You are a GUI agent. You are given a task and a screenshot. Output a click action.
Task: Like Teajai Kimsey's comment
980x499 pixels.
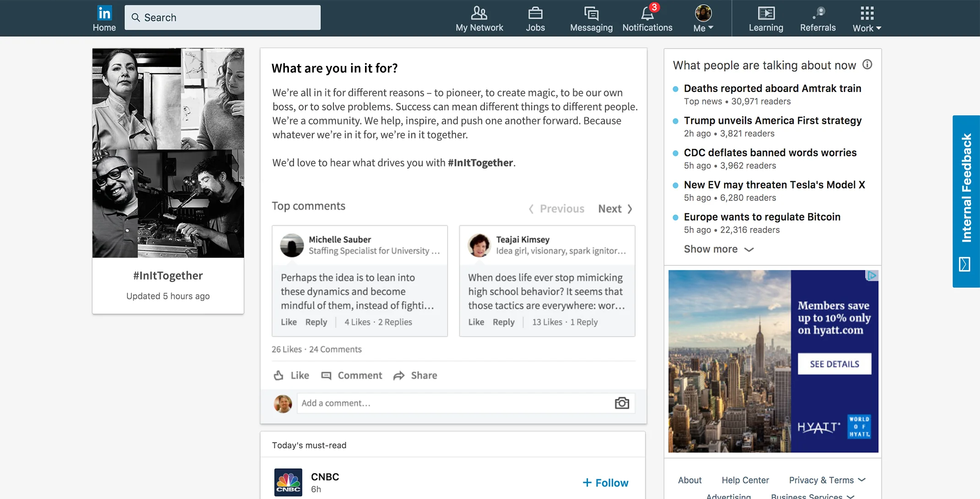[x=476, y=322]
